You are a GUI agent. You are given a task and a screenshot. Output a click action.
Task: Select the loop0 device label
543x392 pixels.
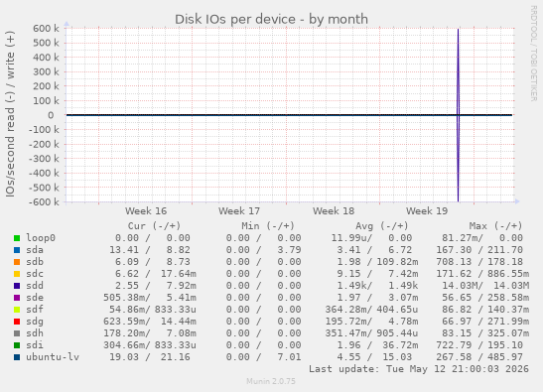(x=41, y=238)
